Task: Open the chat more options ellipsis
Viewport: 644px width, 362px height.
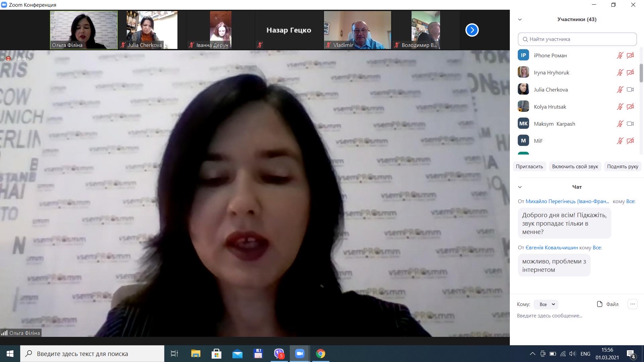Action: (632, 304)
